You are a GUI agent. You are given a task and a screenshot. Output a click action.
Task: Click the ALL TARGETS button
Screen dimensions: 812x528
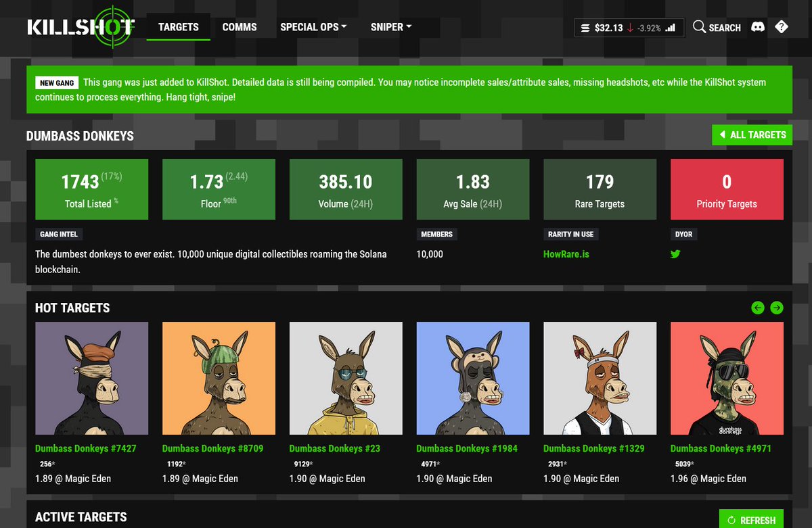pyautogui.click(x=752, y=135)
